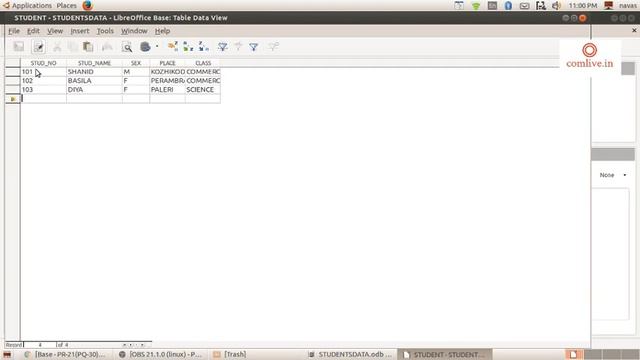The image size is (640, 360).
Task: Open Find Record magnifier icon
Action: [127, 47]
